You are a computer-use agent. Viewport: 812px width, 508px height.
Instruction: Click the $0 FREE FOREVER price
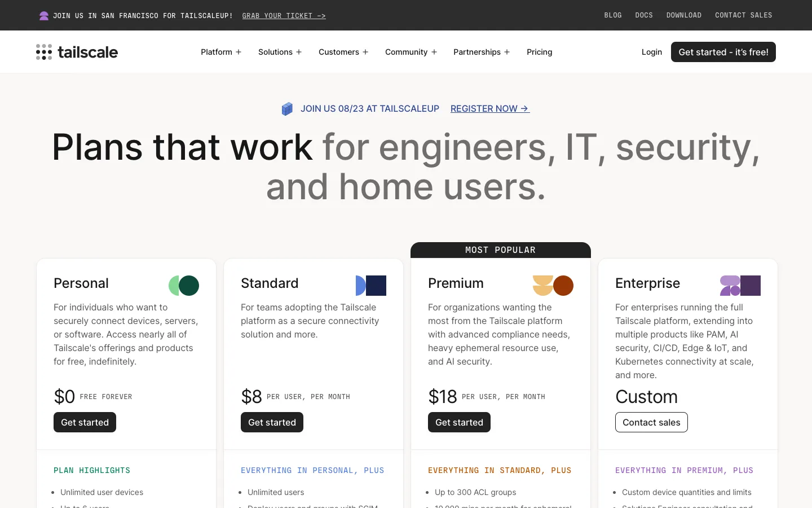tap(93, 397)
